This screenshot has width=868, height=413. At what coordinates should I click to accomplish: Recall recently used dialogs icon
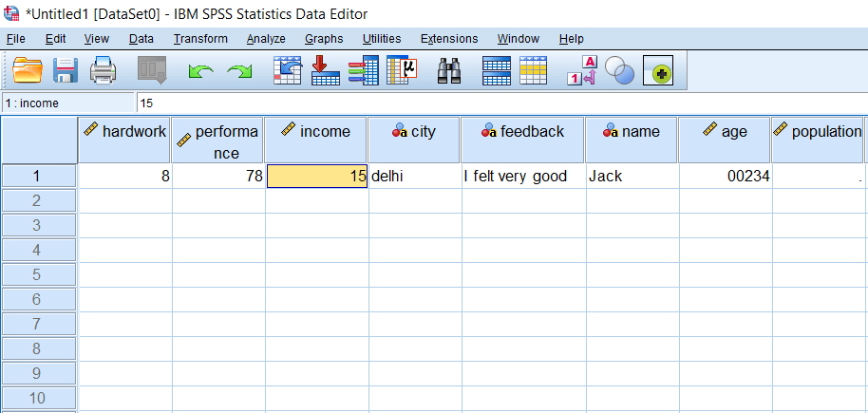click(152, 70)
